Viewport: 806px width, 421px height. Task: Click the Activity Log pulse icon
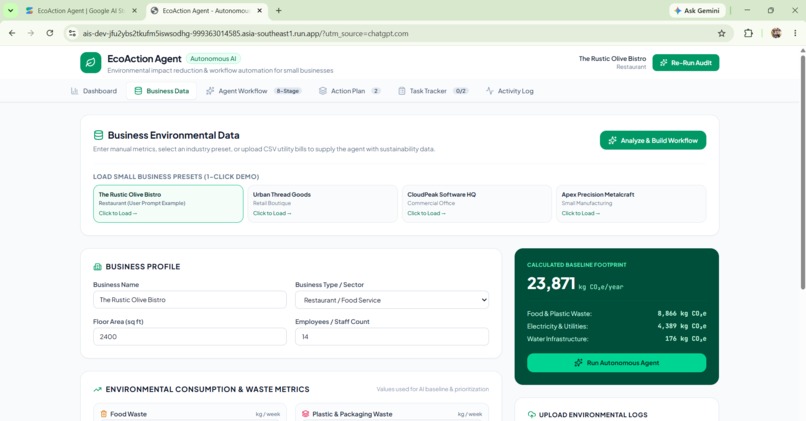(x=489, y=91)
